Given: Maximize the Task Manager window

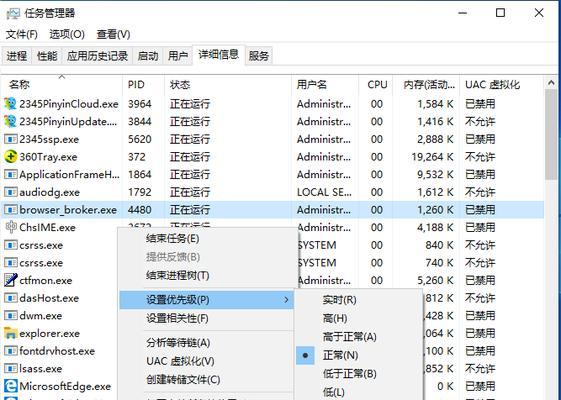Looking at the screenshot, I should (x=501, y=13).
